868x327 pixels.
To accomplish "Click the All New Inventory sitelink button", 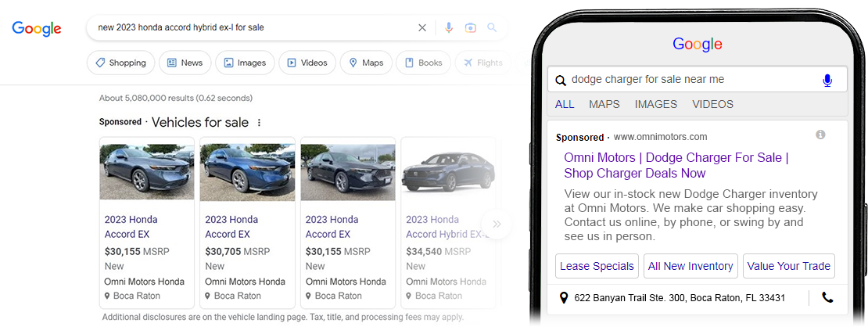I will coord(690,266).
